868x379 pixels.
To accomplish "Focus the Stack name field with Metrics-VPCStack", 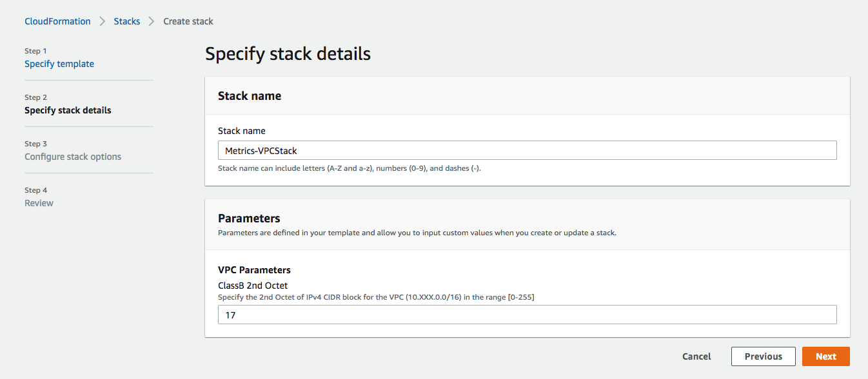I will [527, 150].
